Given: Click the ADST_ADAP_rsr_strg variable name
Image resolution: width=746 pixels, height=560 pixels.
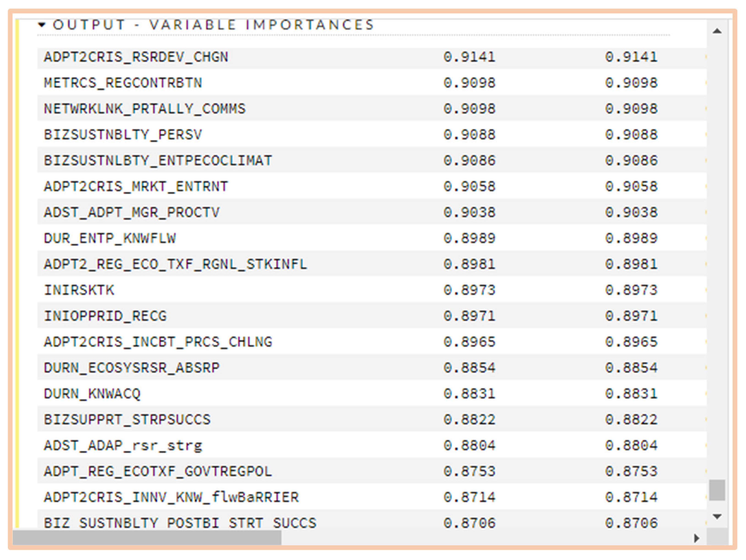Looking at the screenshot, I should point(123,446).
